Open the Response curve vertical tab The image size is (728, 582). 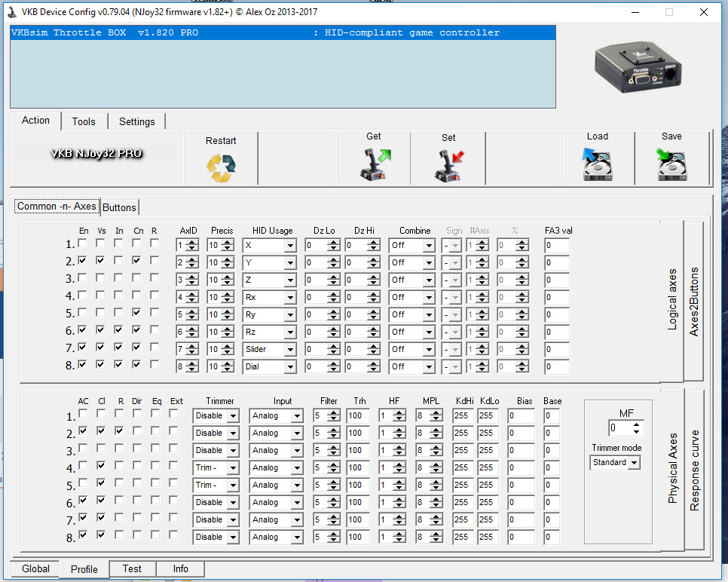click(695, 470)
